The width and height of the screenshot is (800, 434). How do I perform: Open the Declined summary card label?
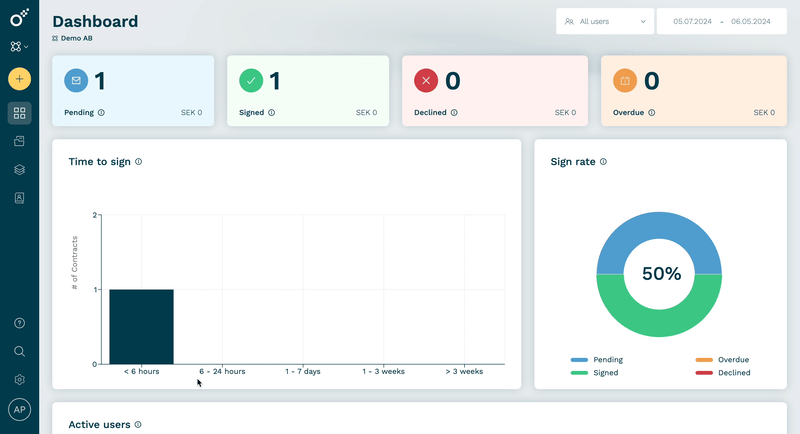tap(430, 113)
